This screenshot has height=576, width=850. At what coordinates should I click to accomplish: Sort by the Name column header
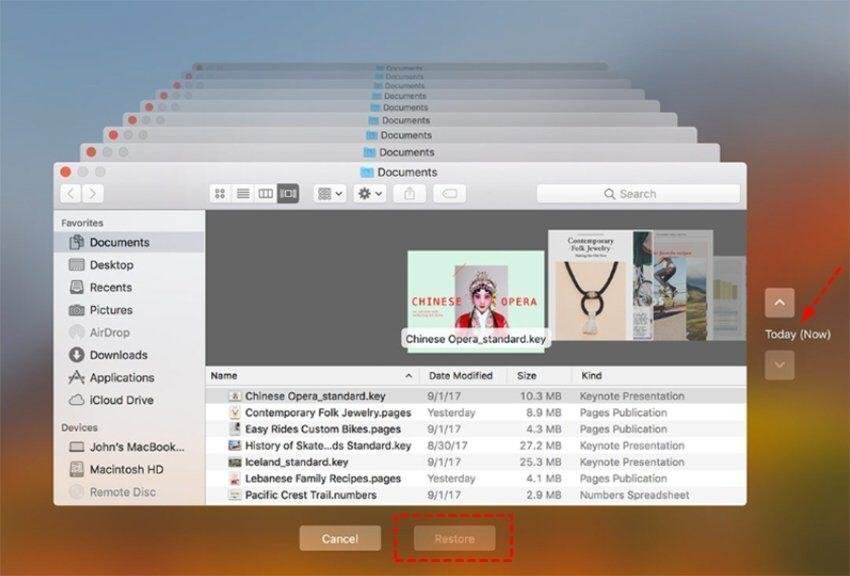pos(224,376)
